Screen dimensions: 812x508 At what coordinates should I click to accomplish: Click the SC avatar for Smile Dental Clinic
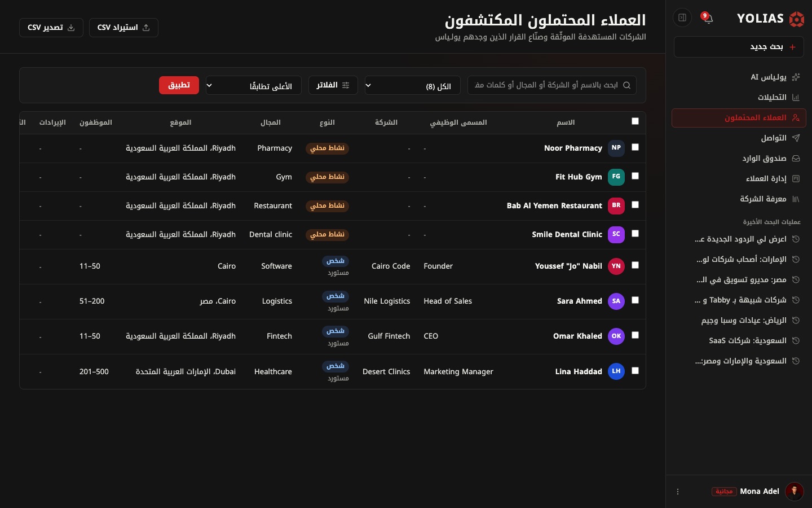pyautogui.click(x=616, y=234)
